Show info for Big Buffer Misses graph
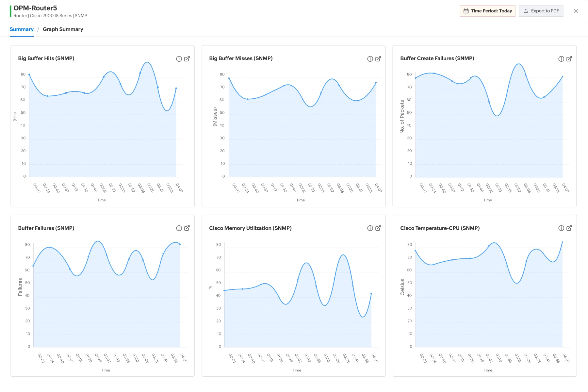The image size is (588, 392). [x=370, y=59]
